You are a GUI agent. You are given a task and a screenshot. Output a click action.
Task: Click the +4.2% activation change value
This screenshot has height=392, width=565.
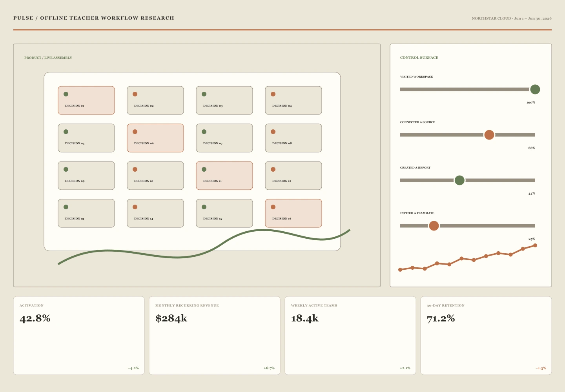coord(133,368)
